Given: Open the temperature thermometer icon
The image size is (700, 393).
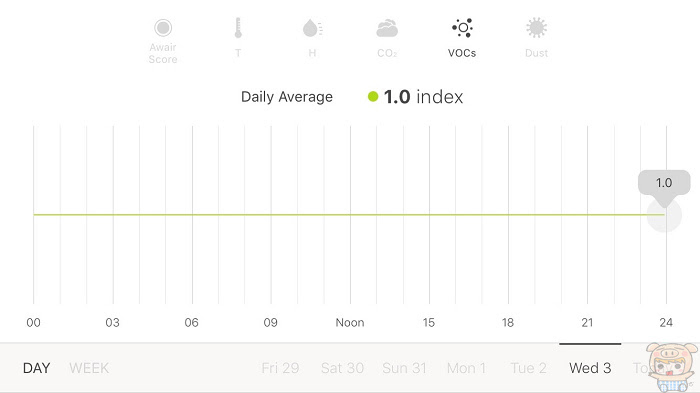Looking at the screenshot, I should tap(238, 28).
